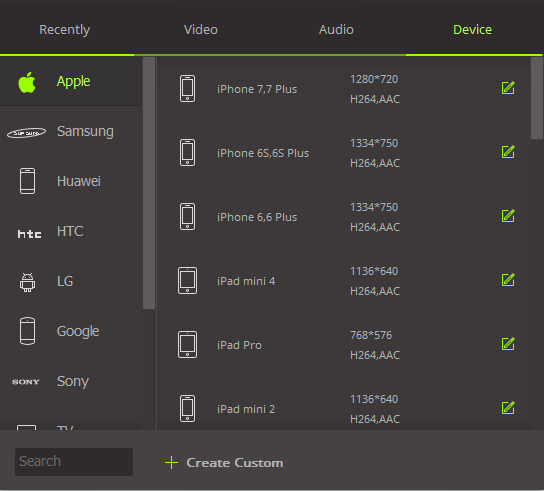Image resolution: width=544 pixels, height=491 pixels.
Task: Click the 1280*720 resolution value
Action: [374, 79]
